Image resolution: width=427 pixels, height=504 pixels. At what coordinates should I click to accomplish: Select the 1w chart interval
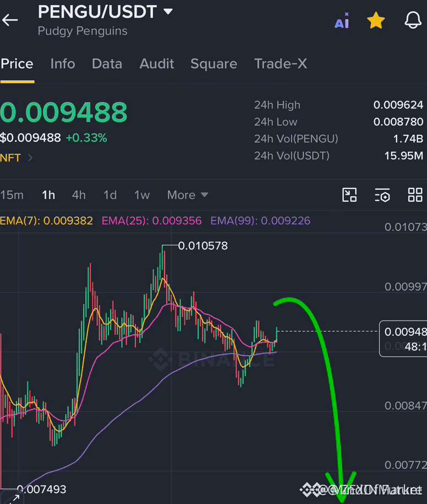click(142, 195)
